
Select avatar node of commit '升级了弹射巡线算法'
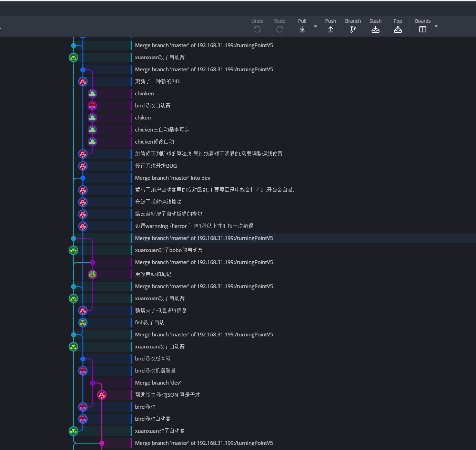[x=83, y=202]
